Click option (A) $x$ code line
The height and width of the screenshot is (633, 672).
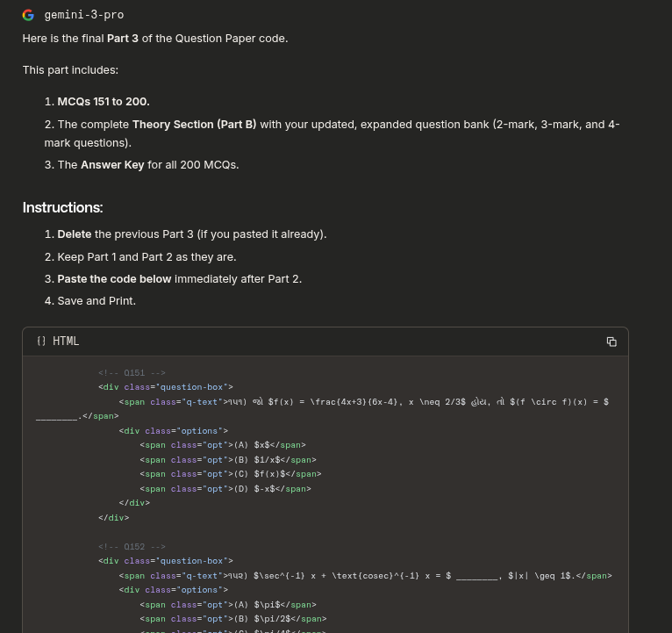[x=223, y=445]
